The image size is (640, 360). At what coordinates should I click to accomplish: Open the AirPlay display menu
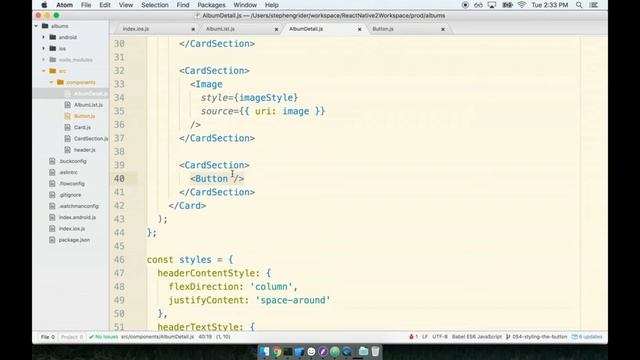point(492,5)
